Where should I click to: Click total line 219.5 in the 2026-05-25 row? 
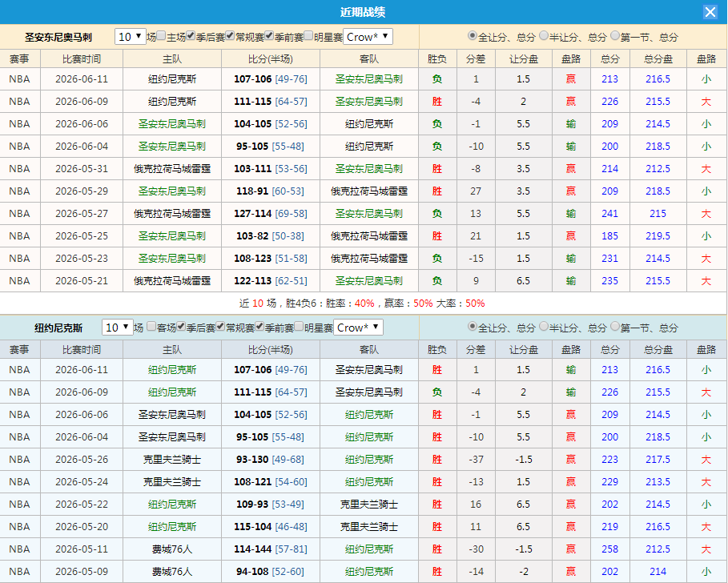coord(658,235)
